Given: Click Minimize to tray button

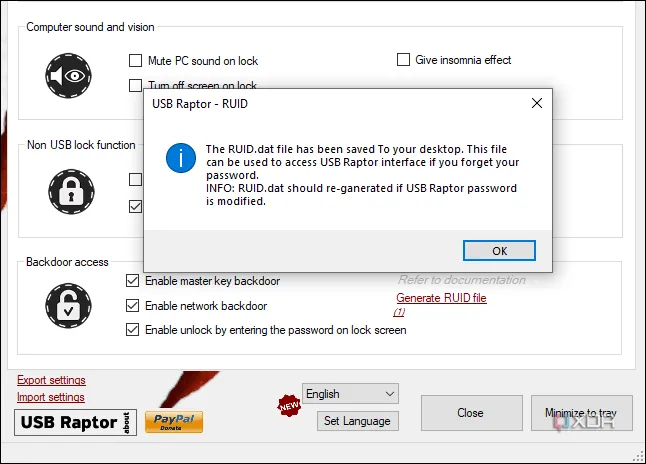Looking at the screenshot, I should (581, 413).
